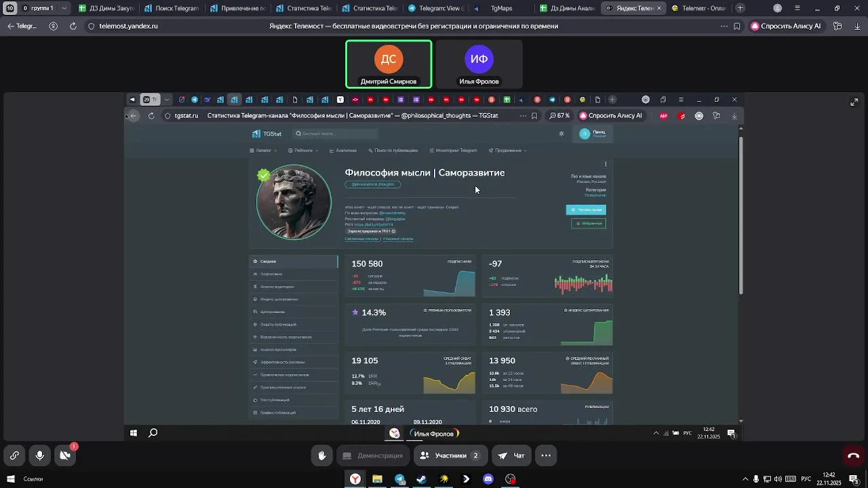868x488 pixels.
Task: Open the Похожие каналы link
Action: 398,239
